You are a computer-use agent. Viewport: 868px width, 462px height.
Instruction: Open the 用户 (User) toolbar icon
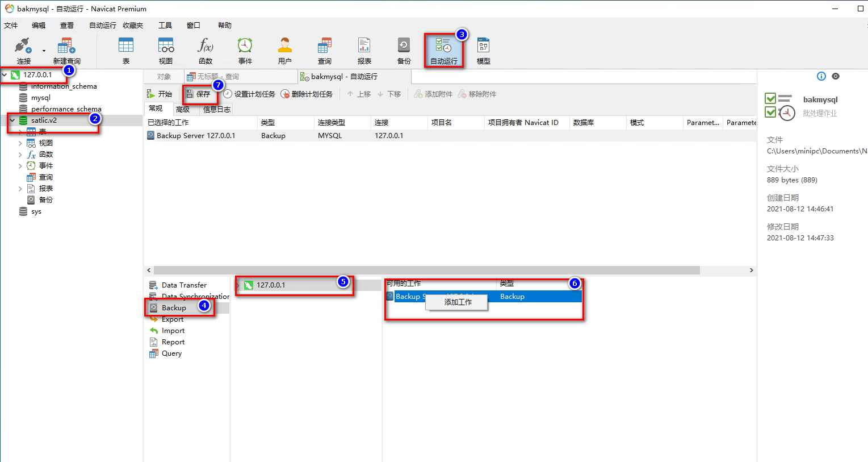click(285, 51)
